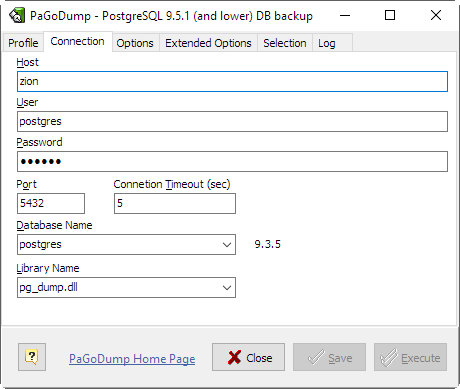460x389 pixels.
Task: Click into the User input field
Action: 232,121
